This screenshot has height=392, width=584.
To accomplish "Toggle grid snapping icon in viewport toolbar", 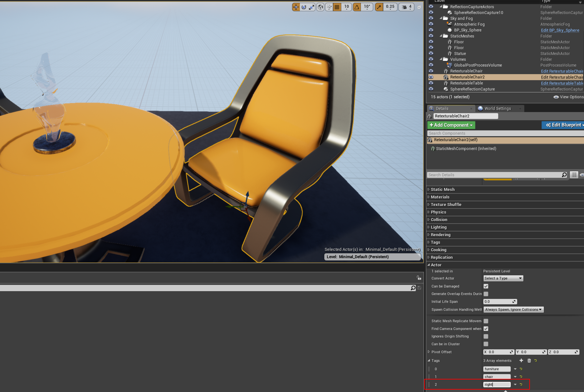I will [337, 7].
